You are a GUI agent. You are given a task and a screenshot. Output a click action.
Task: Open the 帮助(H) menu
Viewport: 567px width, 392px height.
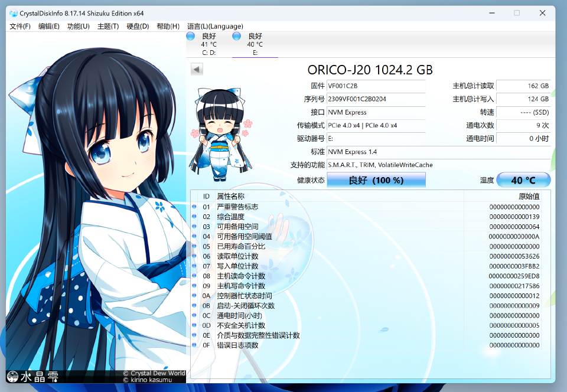coord(168,27)
